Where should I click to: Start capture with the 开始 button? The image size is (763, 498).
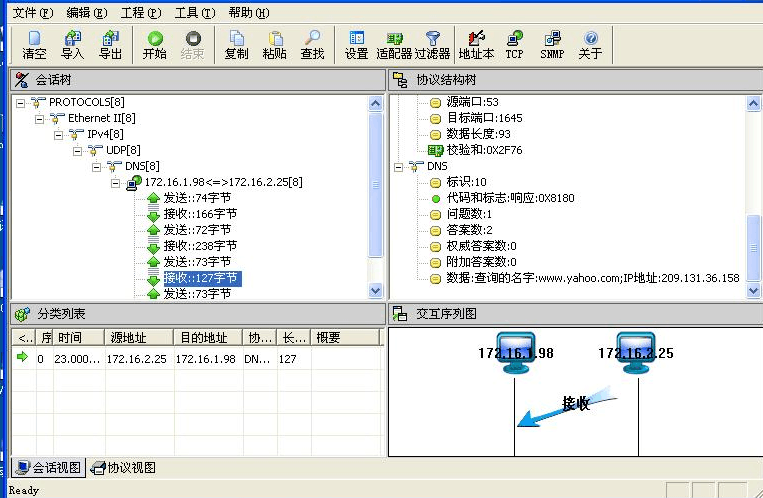coord(155,45)
